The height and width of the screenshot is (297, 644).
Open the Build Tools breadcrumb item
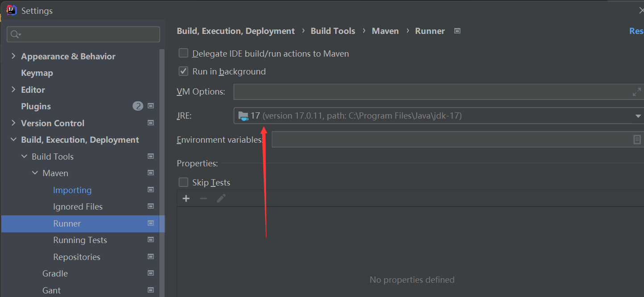(332, 31)
